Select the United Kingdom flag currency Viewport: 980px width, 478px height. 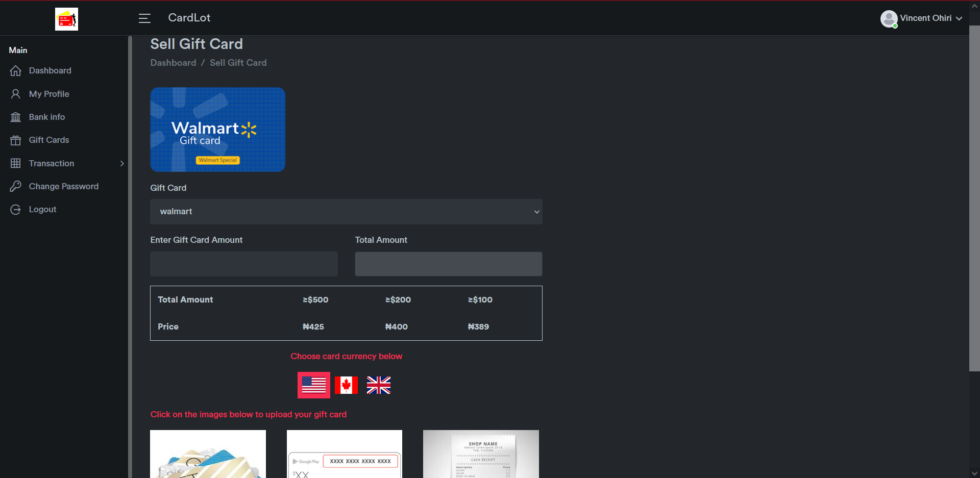click(x=379, y=385)
